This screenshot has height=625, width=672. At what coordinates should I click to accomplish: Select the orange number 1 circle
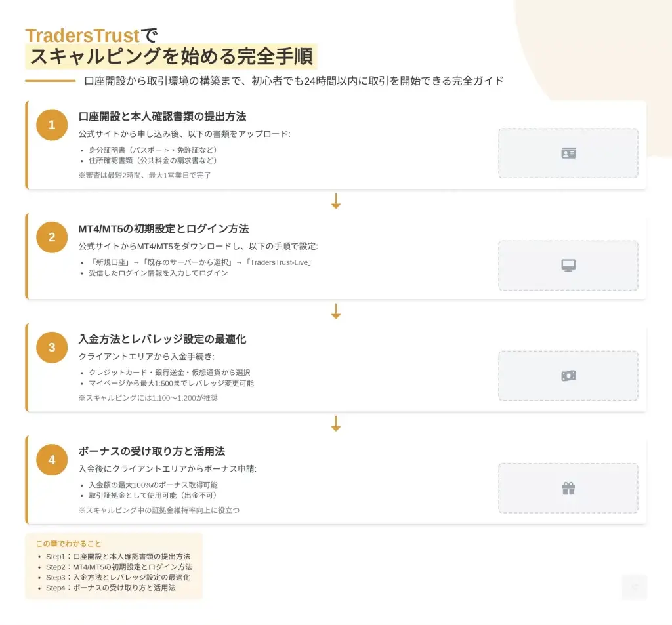click(x=52, y=125)
